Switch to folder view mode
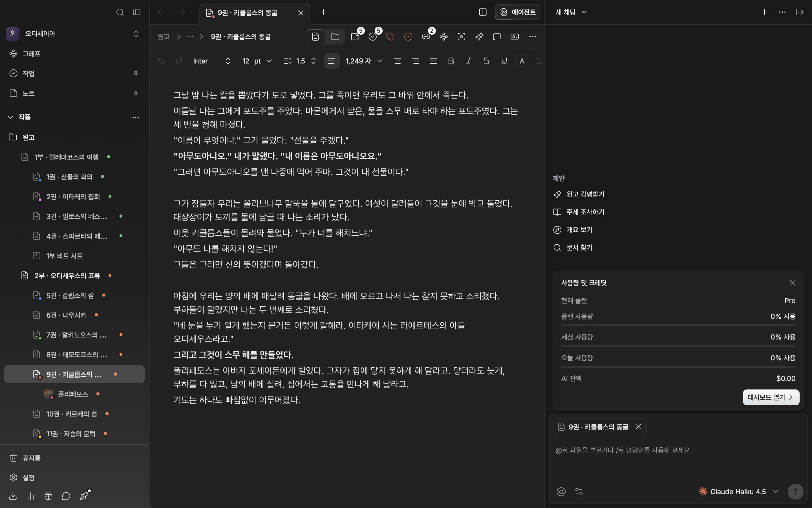Viewport: 812px width, 508px height. pos(335,37)
